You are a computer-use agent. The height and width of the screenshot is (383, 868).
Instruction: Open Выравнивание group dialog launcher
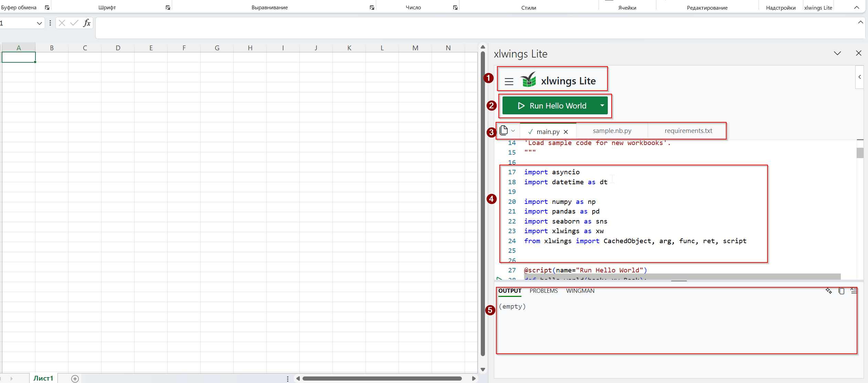(x=372, y=8)
